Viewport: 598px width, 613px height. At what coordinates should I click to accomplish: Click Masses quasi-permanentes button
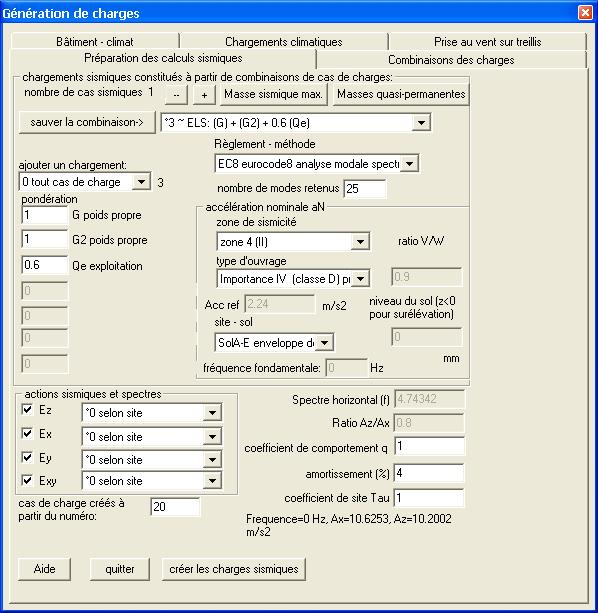(401, 94)
